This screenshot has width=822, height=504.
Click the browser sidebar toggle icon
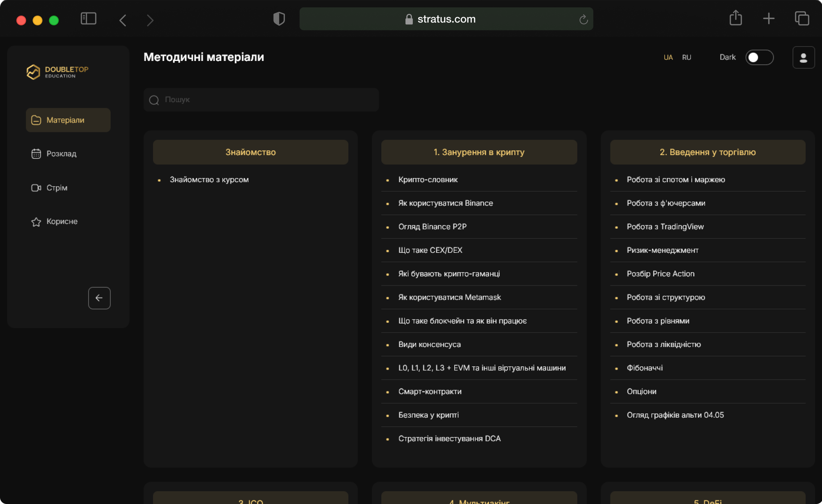[88, 19]
